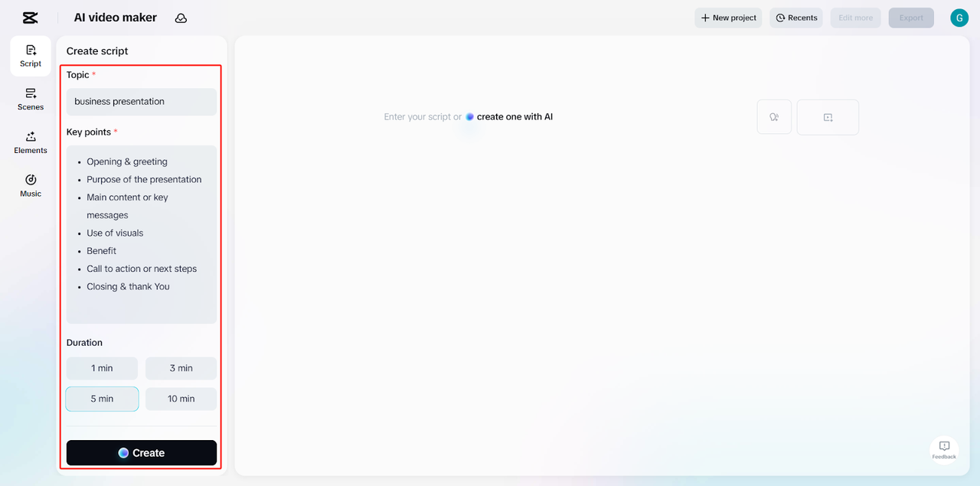Click the cloud save status icon
The width and height of the screenshot is (980, 486).
[181, 18]
